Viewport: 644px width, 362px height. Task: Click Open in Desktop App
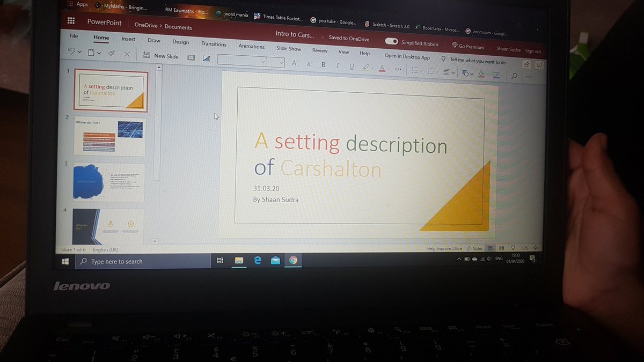point(407,56)
